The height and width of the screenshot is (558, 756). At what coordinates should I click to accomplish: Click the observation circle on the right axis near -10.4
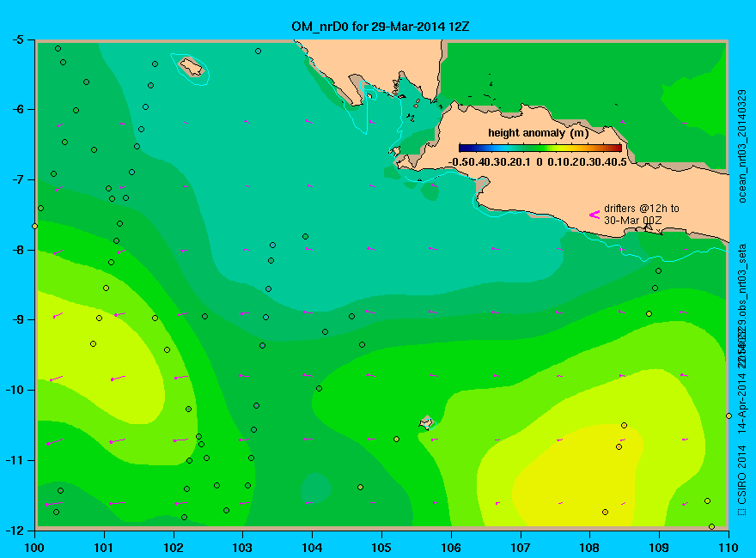click(x=729, y=415)
